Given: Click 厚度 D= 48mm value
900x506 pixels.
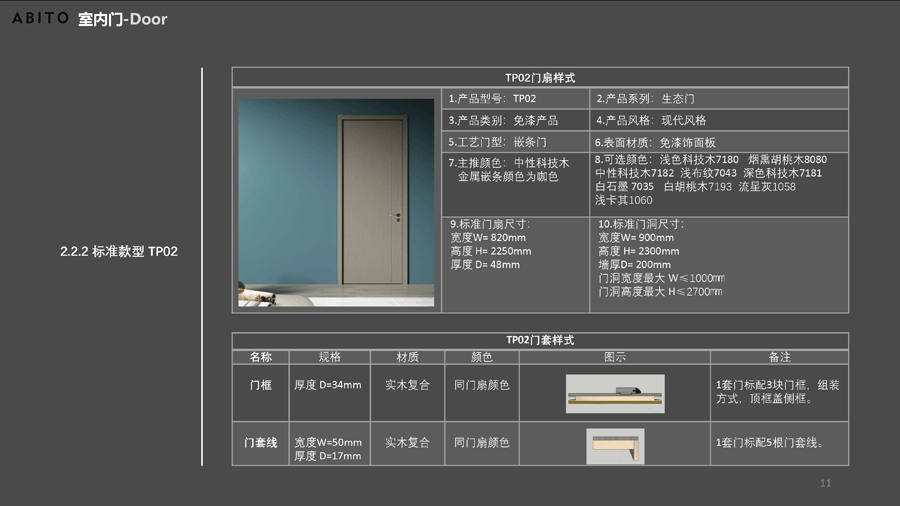Looking at the screenshot, I should coord(485,264).
